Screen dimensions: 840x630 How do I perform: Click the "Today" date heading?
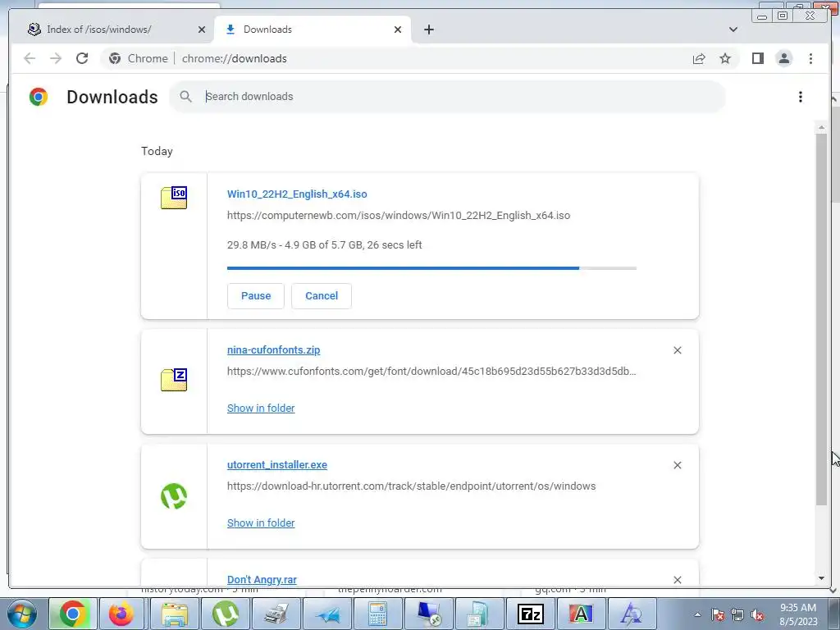pos(157,151)
